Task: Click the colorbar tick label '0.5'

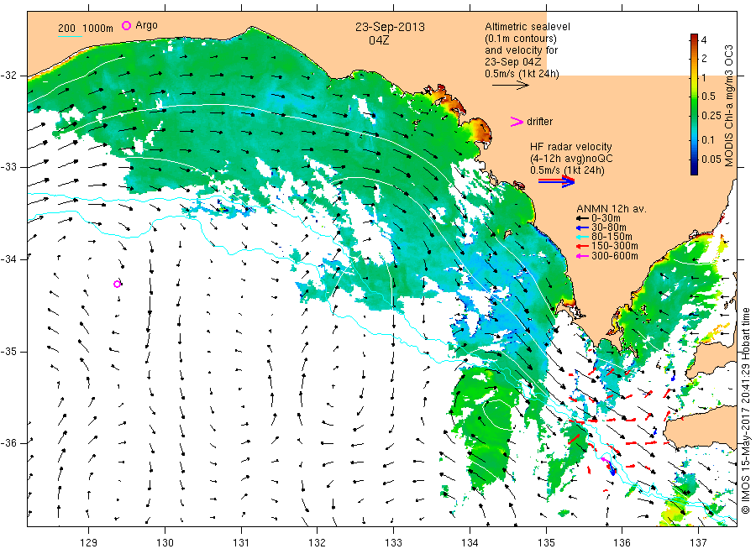Action: pos(708,97)
